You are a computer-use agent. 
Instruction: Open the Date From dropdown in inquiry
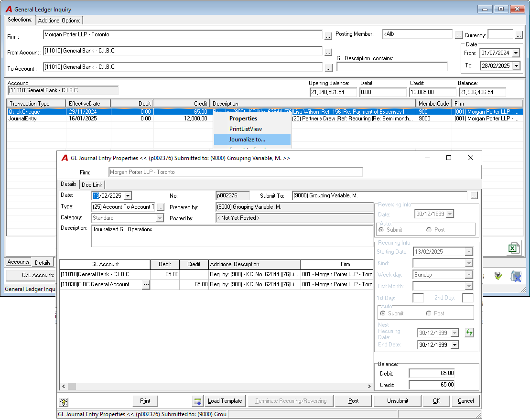[516, 53]
